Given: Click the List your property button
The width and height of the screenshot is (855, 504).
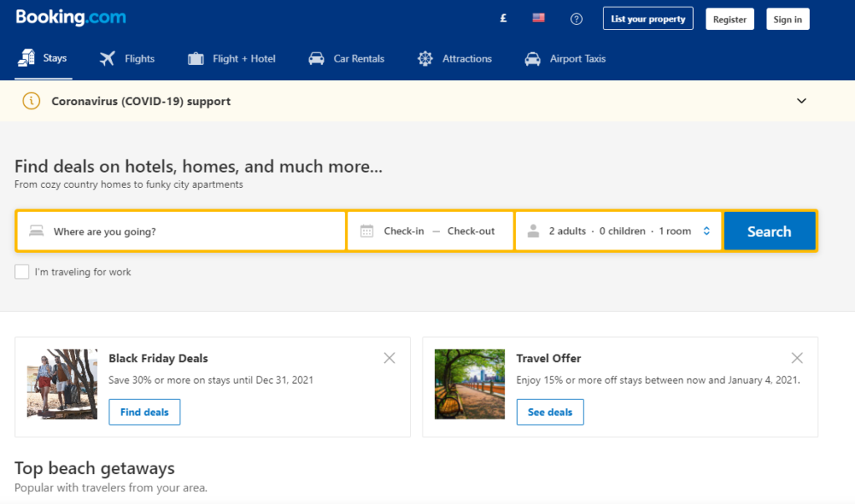Looking at the screenshot, I should 648,19.
